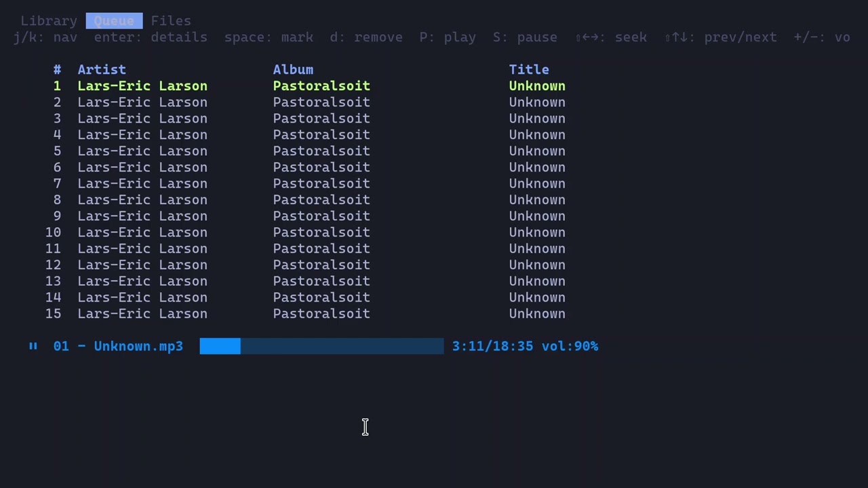The image size is (868, 488).
Task: Click the Album column header
Action: pos(293,70)
